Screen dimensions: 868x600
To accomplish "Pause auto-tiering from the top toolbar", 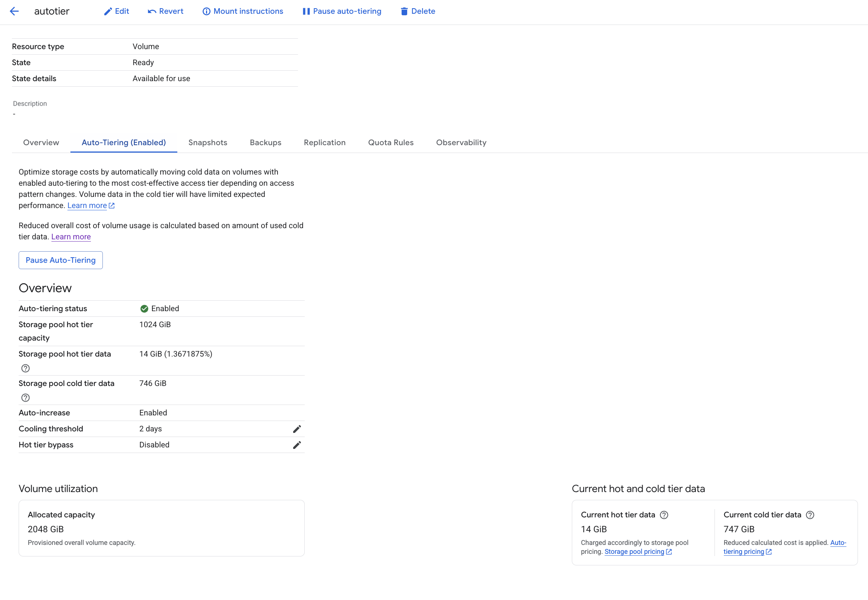I will coord(342,11).
